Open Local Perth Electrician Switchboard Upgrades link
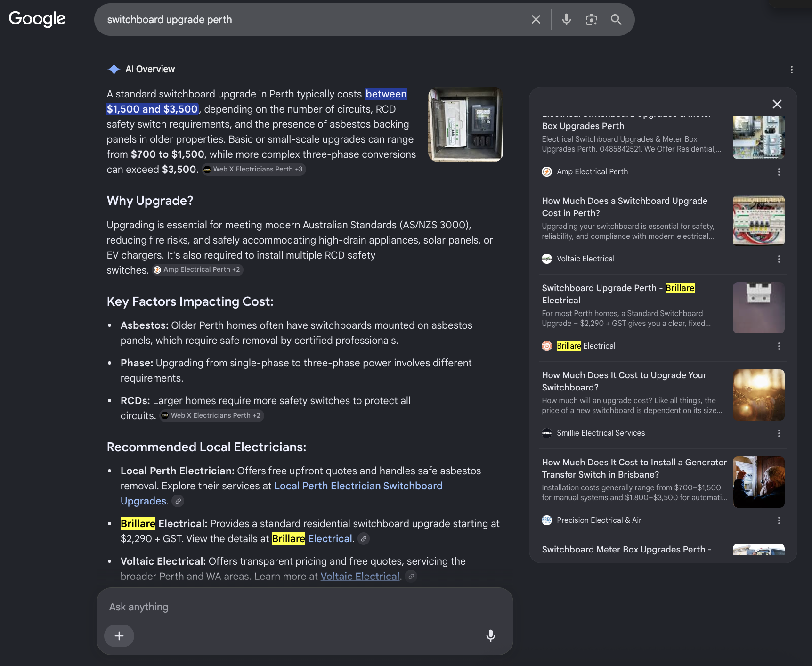 pyautogui.click(x=358, y=486)
